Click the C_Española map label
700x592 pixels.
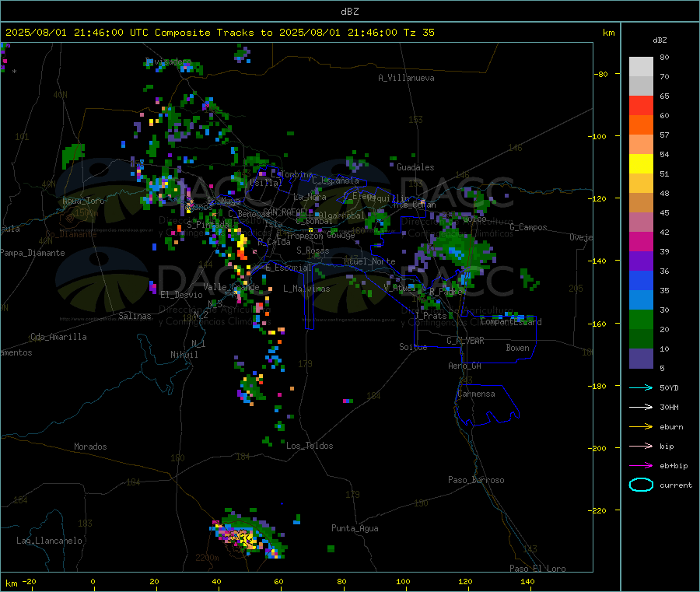(335, 180)
